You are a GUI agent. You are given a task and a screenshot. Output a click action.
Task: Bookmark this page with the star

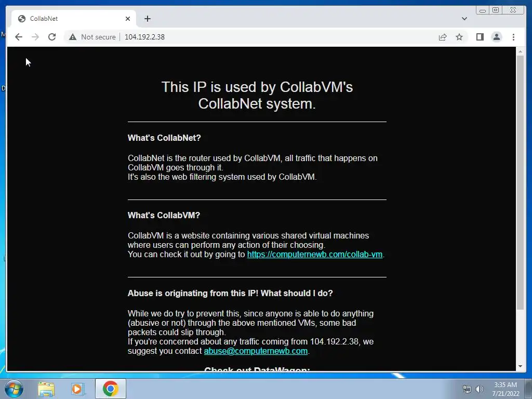coord(459,37)
